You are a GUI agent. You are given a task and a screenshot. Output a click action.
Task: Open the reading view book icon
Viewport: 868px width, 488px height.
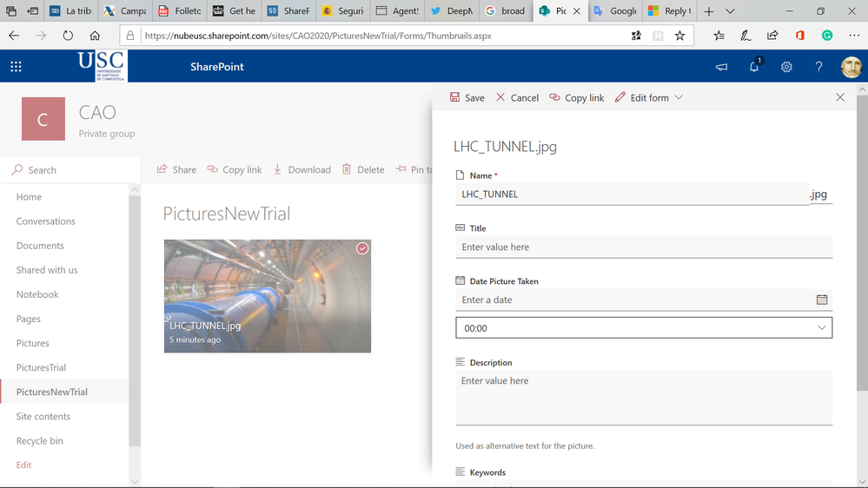coord(658,36)
